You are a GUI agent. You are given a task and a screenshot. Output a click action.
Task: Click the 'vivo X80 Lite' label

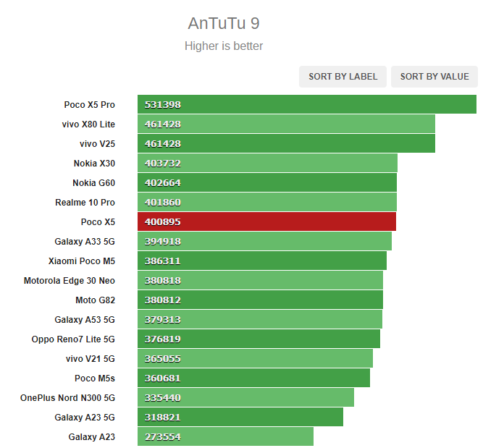tap(88, 124)
